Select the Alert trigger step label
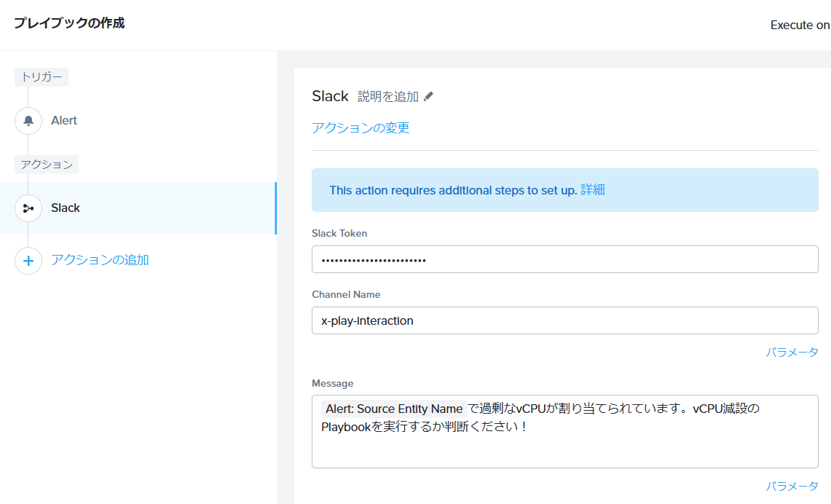The height and width of the screenshot is (504, 831). (64, 121)
